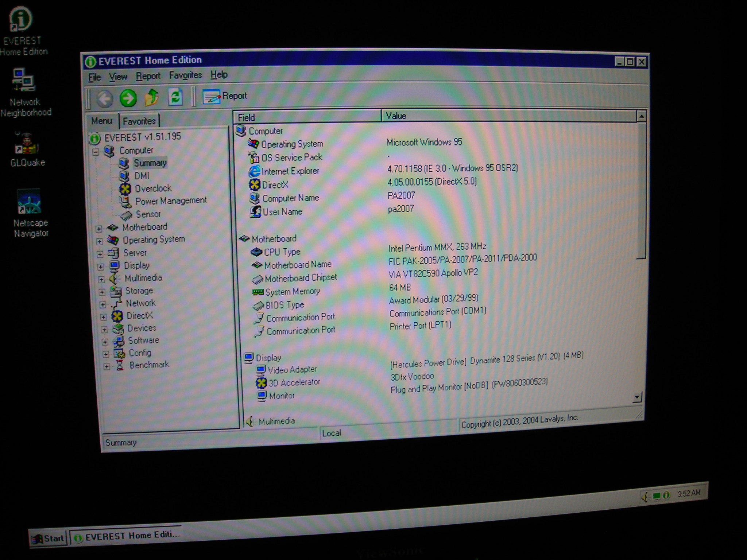Viewport: 747px width, 560px height.
Task: Expand the Benchmark tree node
Action: (x=106, y=366)
